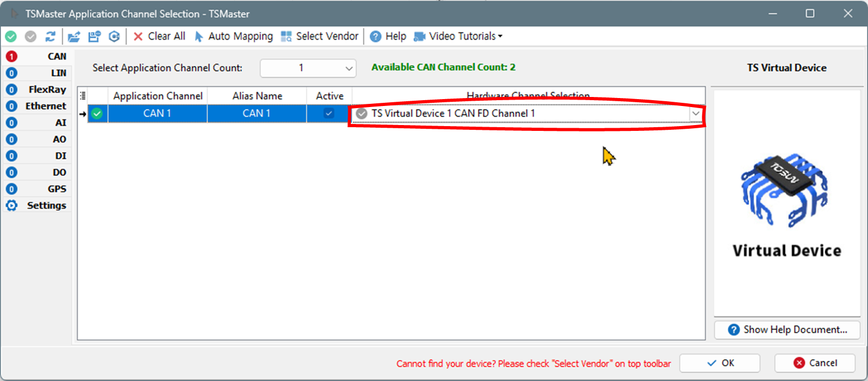Screen dimensions: 868x381
Task: Click the Available CAN Channel Count text
Action: [444, 67]
